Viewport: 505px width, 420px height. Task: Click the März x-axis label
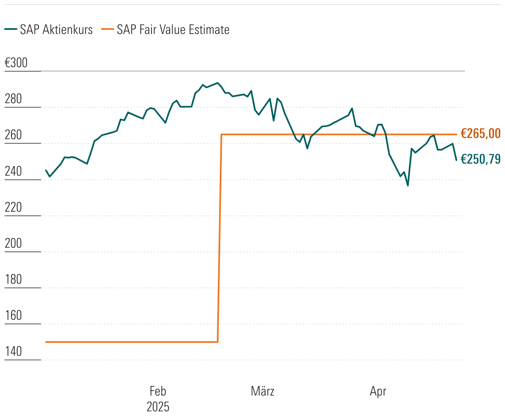(x=262, y=391)
